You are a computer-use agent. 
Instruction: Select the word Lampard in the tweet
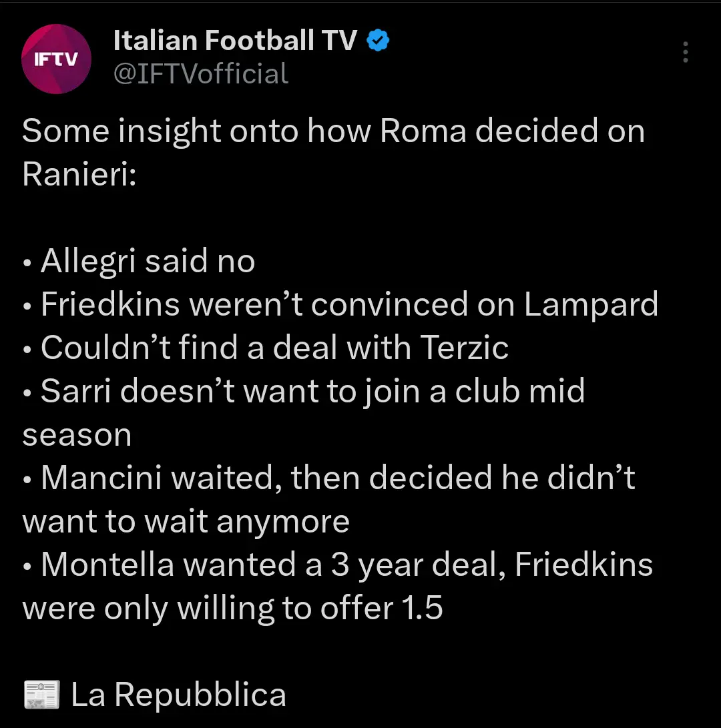(x=591, y=304)
